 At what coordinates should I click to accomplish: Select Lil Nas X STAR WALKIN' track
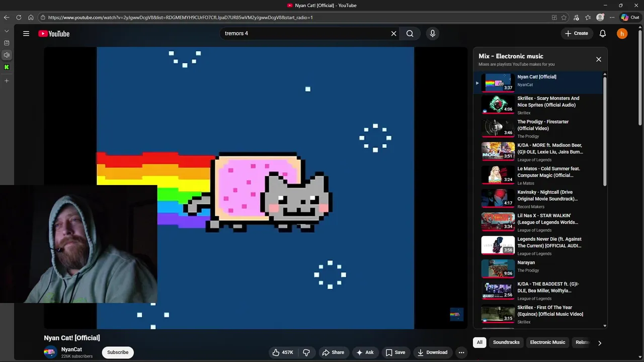538,222
